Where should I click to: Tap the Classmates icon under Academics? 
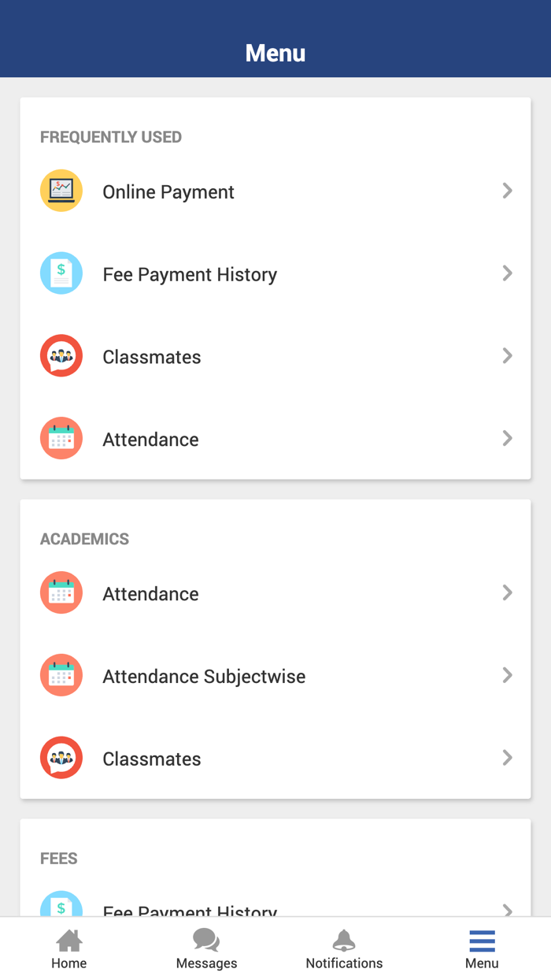coord(61,758)
